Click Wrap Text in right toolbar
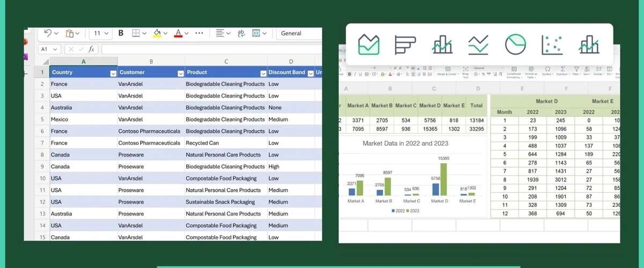 [465, 72]
